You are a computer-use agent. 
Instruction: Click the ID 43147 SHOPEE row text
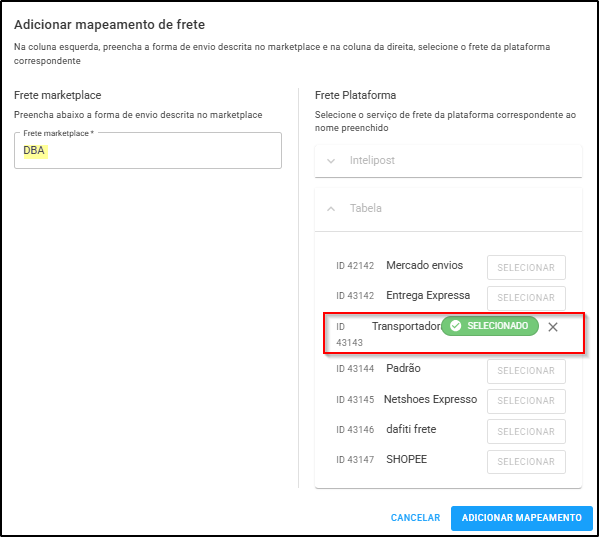381,459
